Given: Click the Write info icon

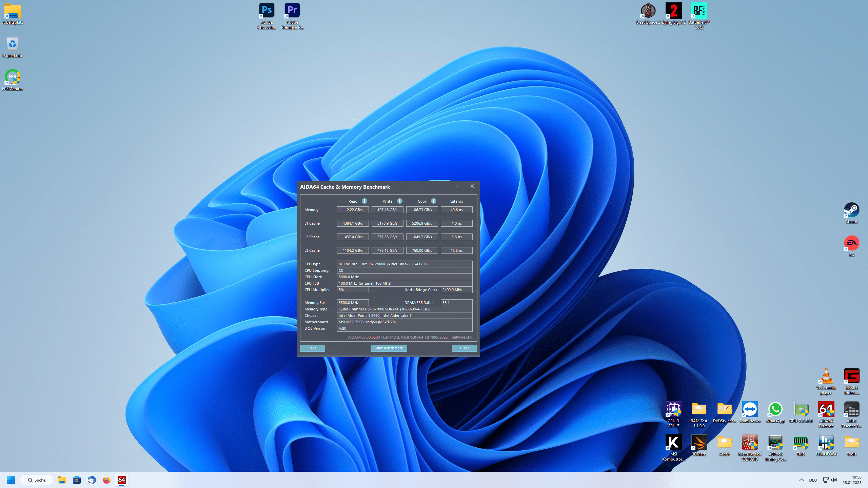Looking at the screenshot, I should 400,201.
